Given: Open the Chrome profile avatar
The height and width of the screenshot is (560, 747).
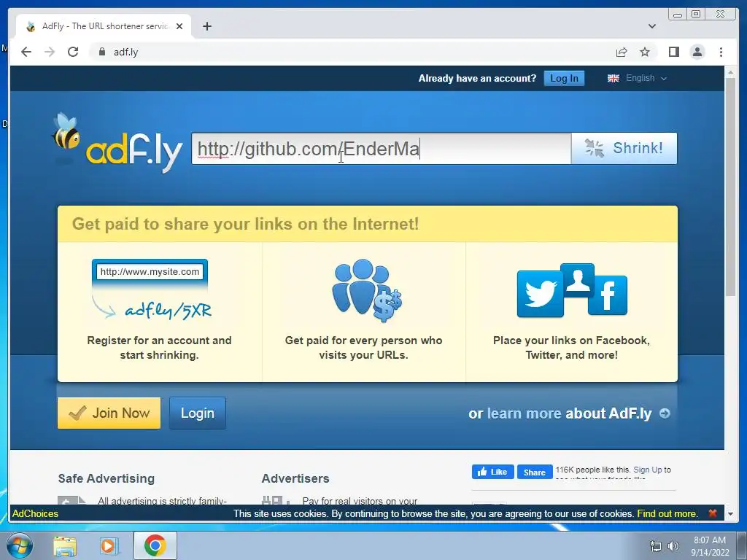Looking at the screenshot, I should [x=697, y=52].
